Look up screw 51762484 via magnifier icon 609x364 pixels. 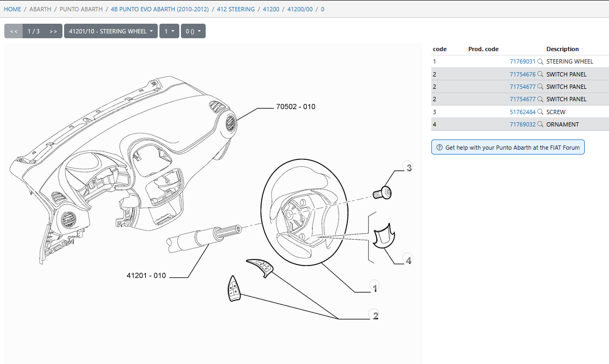pyautogui.click(x=540, y=112)
